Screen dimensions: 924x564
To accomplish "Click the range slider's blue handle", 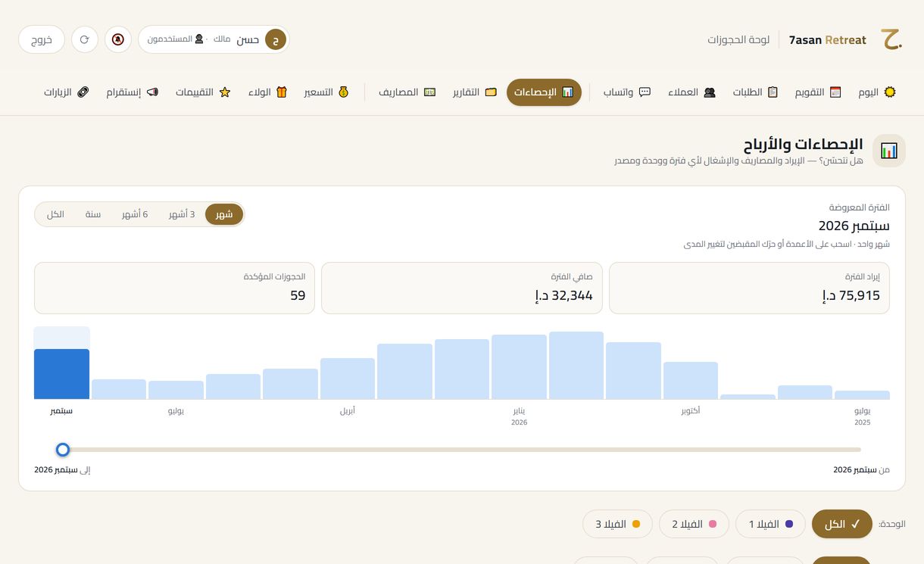I will tap(63, 450).
